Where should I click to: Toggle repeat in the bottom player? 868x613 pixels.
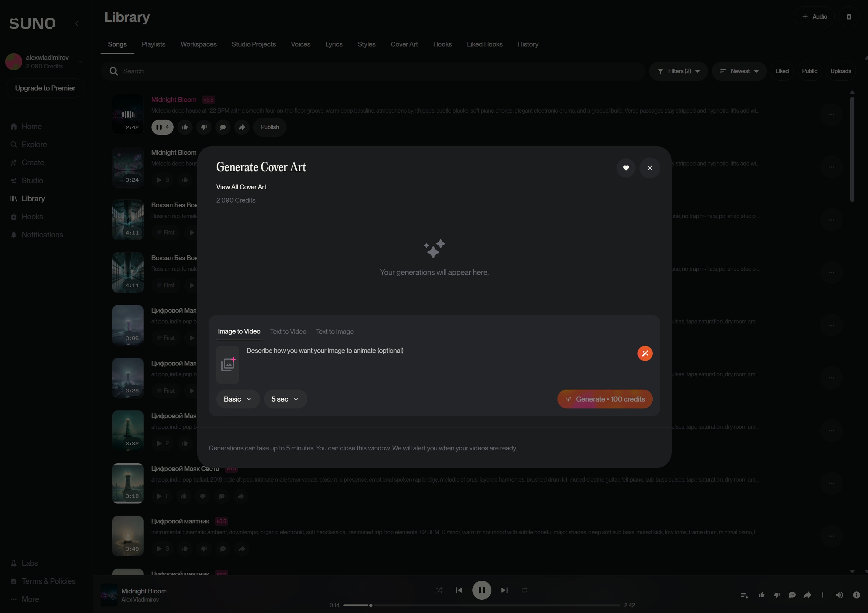tap(524, 590)
